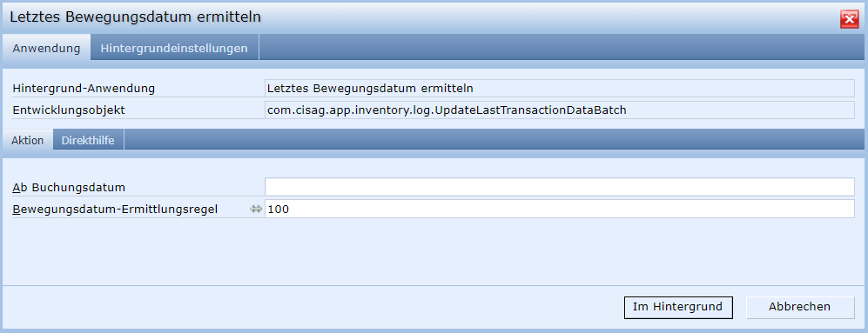Click the Bewegungsdatum-Ermittlungsregel field containing 100
The image size is (868, 333).
tap(560, 209)
